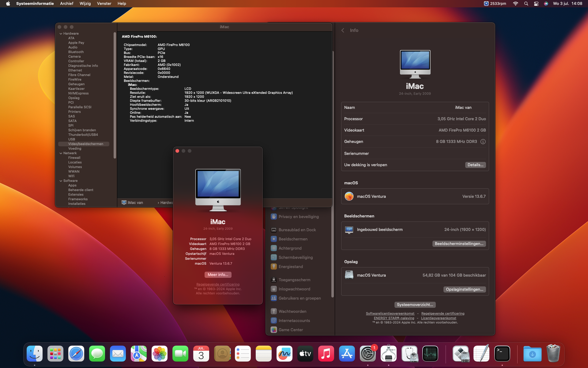Click the Systeemoverzicht... button
This screenshot has height=368, width=588.
[x=415, y=305]
